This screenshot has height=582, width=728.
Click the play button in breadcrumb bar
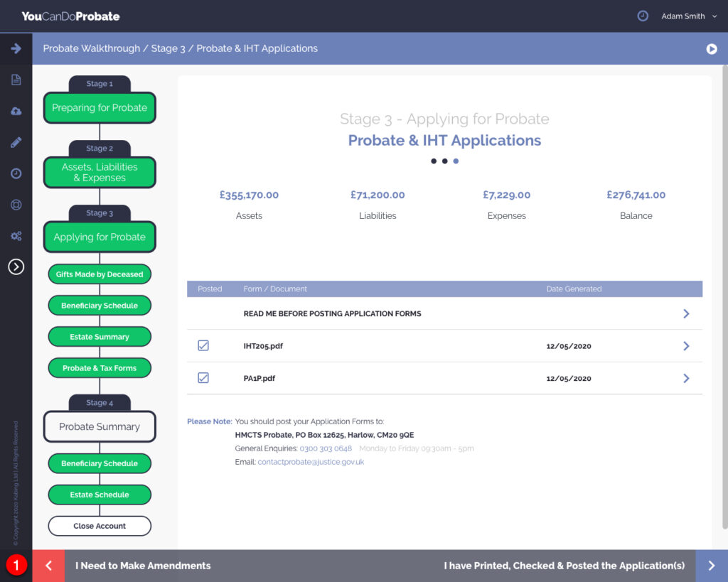(x=711, y=49)
